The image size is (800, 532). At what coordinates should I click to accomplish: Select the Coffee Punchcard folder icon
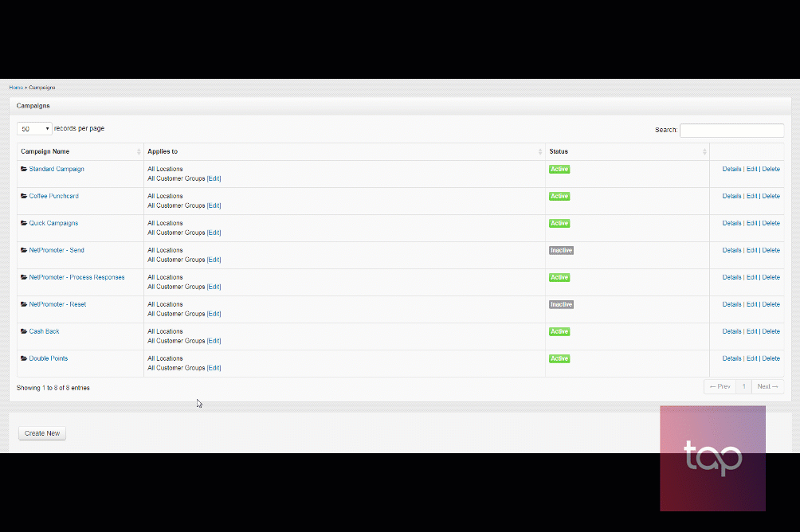pyautogui.click(x=23, y=196)
